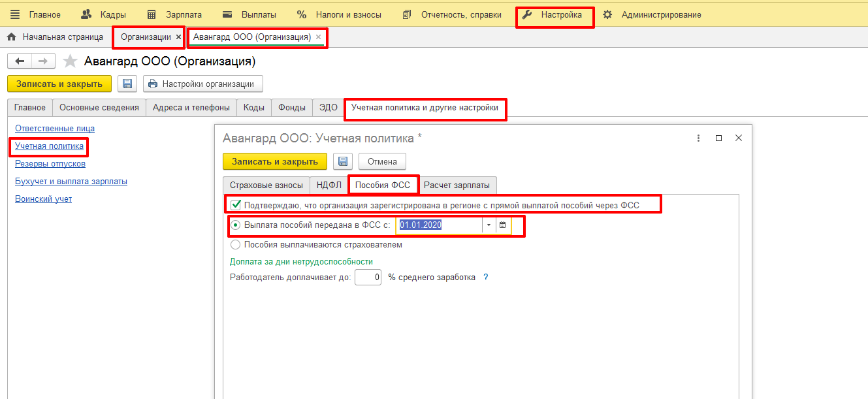Go forward using the right arrow
The height and width of the screenshot is (399, 868).
tap(42, 61)
